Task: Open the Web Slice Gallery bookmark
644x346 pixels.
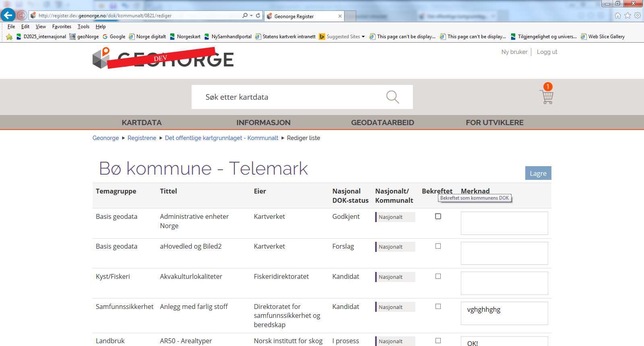Action: coord(603,37)
